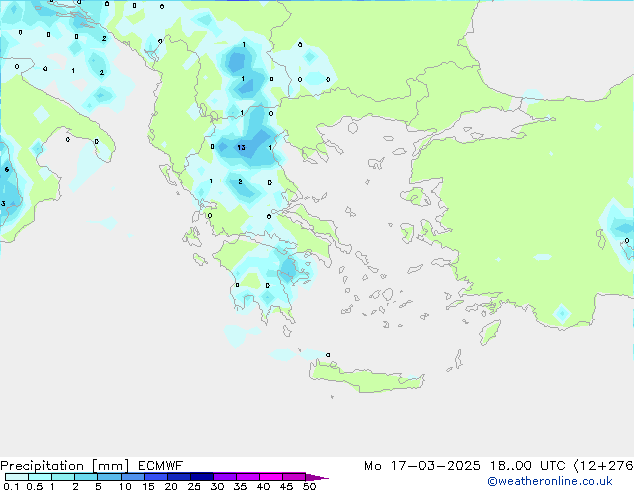Click the '3' precipitation value at left edge
This screenshot has width=634, height=490.
click(x=3, y=203)
